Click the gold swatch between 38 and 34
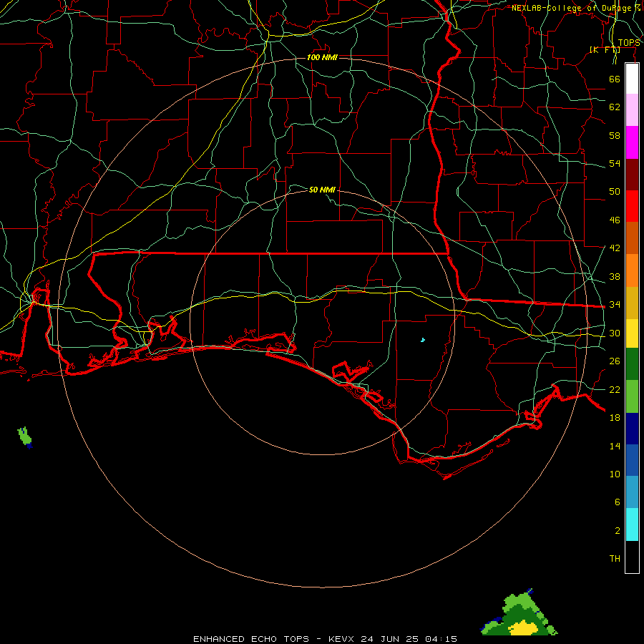 (x=632, y=302)
